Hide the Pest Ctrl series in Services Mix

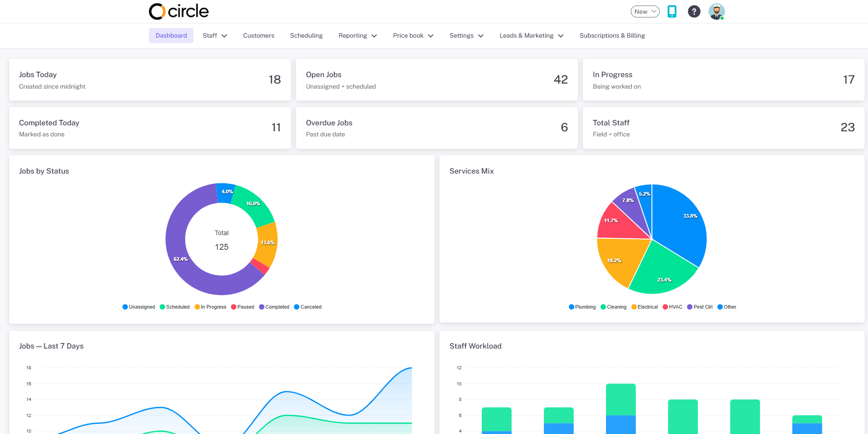pyautogui.click(x=700, y=307)
